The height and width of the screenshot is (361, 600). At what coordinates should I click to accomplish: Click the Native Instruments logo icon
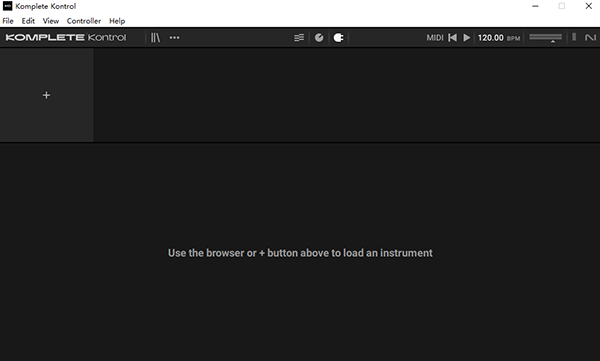click(590, 38)
